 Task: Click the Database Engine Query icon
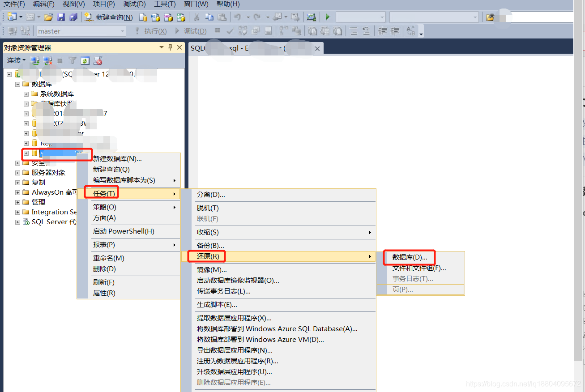(x=143, y=17)
